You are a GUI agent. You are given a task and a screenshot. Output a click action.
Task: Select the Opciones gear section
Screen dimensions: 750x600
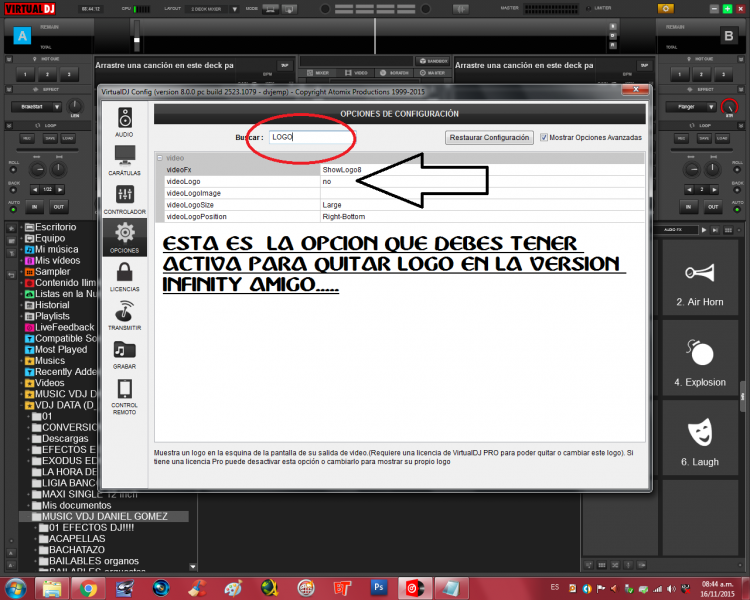tap(124, 237)
